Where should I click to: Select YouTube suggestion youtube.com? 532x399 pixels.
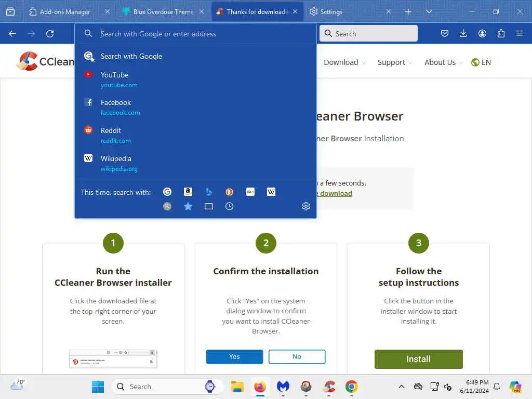click(x=195, y=79)
